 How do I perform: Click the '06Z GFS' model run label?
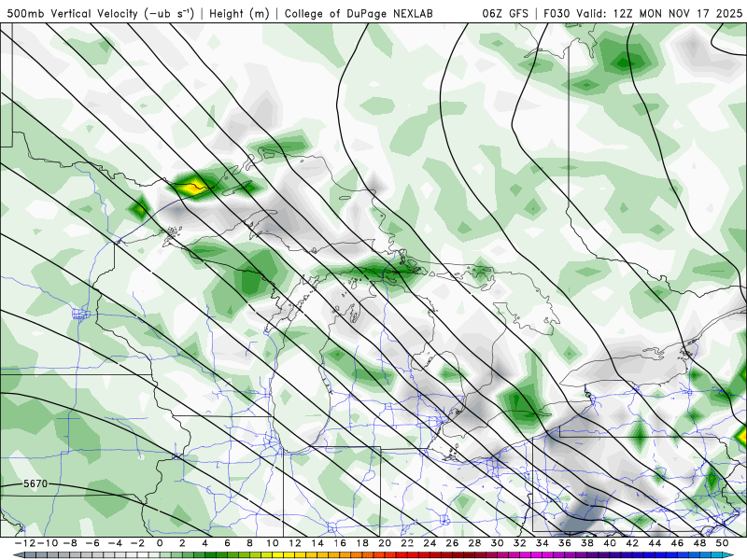tap(505, 14)
